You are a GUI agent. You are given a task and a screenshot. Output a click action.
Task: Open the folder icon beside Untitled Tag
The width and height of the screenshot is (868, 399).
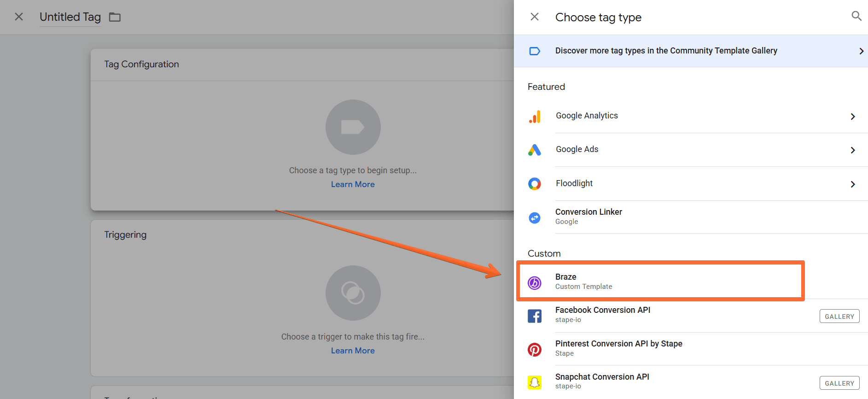click(x=115, y=18)
